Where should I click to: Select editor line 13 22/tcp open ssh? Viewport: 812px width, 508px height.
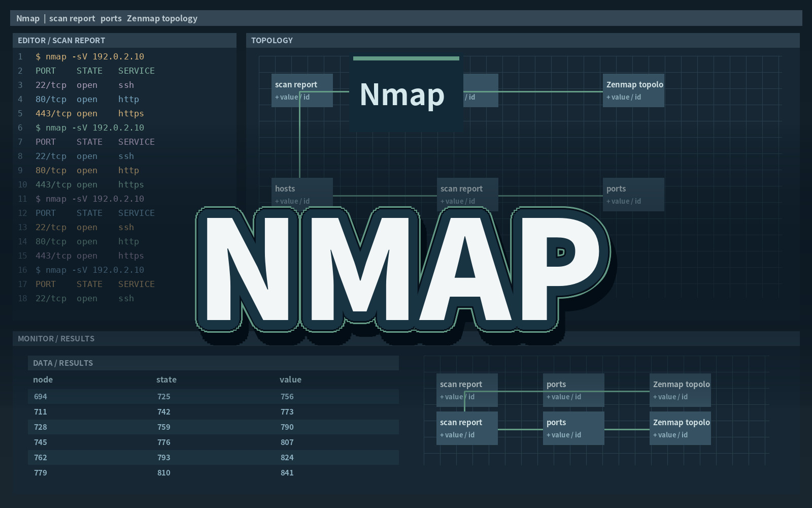(x=85, y=227)
